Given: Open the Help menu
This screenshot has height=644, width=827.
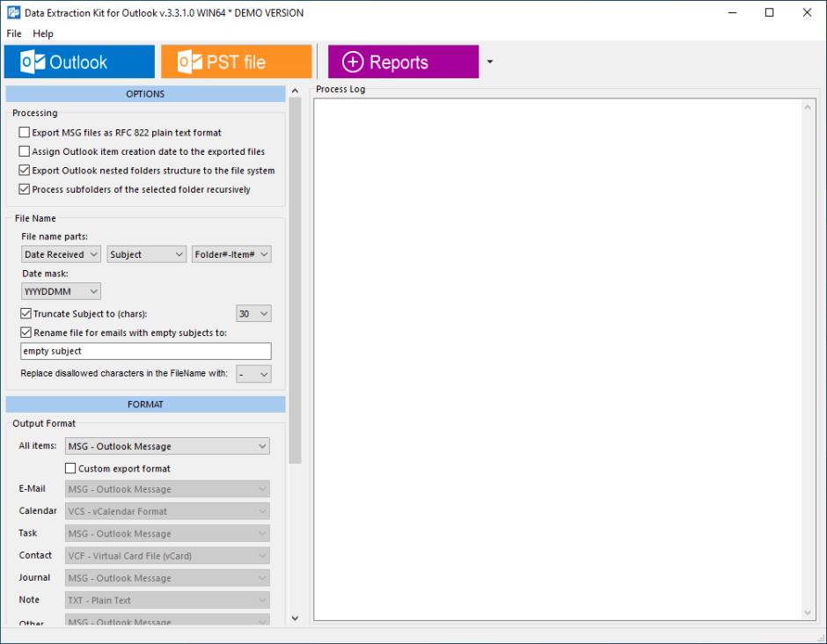Looking at the screenshot, I should 43,33.
